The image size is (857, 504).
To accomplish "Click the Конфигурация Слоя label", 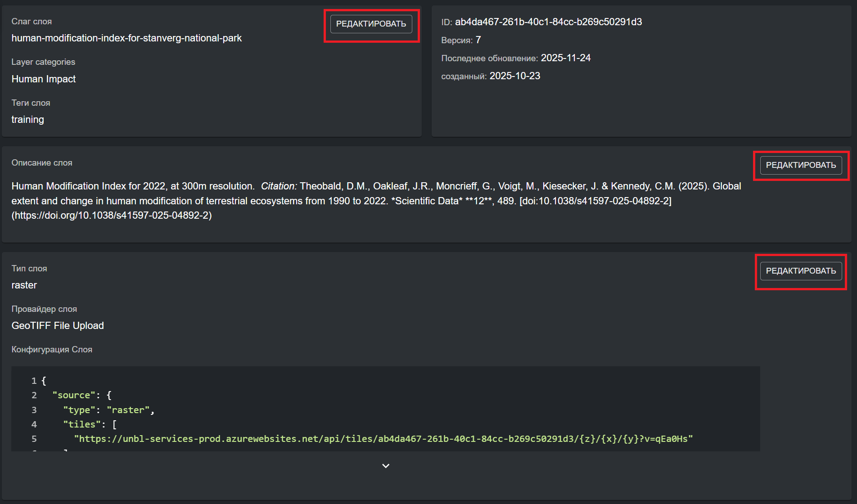I will point(52,350).
